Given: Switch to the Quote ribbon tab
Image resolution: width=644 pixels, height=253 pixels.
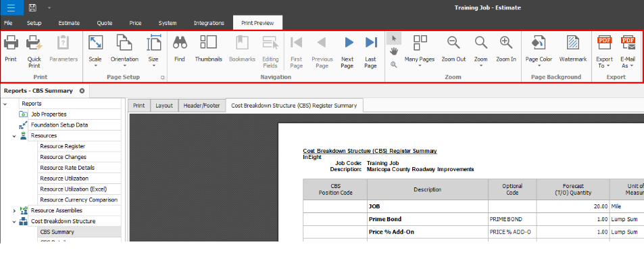Looking at the screenshot, I should point(105,23).
